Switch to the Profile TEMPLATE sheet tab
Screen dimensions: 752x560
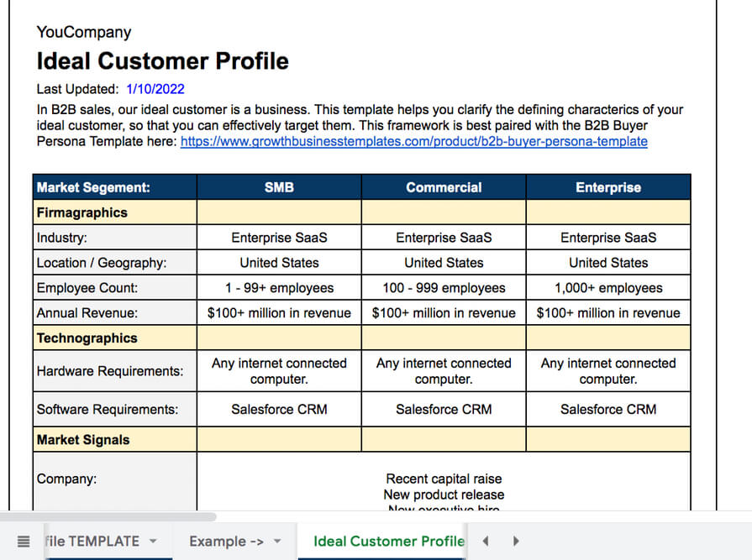click(x=92, y=541)
